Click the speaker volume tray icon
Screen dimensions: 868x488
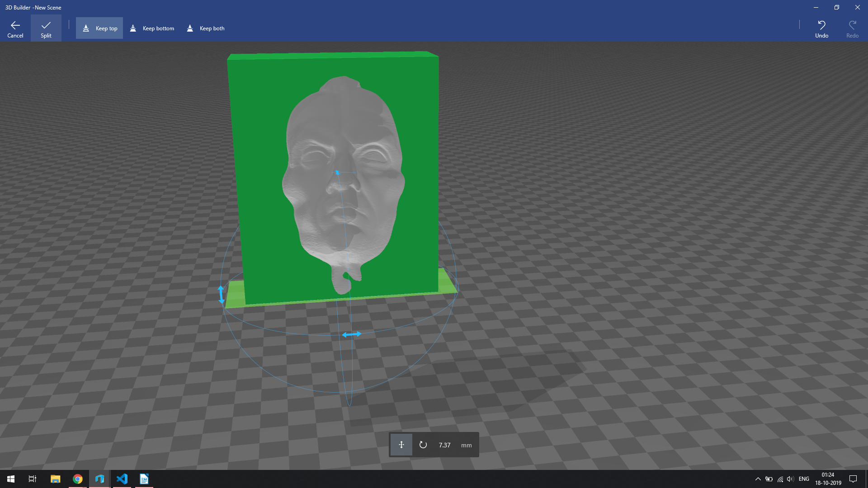pyautogui.click(x=791, y=479)
